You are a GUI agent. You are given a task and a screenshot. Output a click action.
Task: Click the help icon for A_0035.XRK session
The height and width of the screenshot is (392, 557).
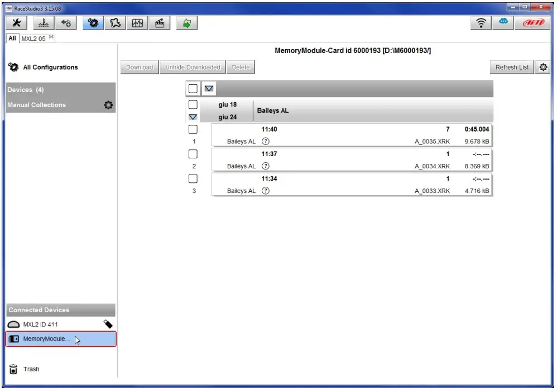tap(266, 142)
